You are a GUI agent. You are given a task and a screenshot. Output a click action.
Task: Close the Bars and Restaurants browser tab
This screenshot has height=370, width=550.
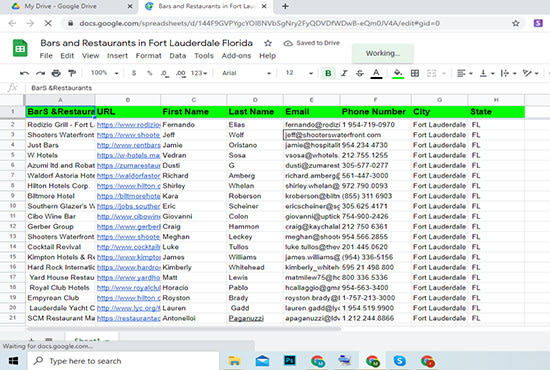[x=264, y=6]
